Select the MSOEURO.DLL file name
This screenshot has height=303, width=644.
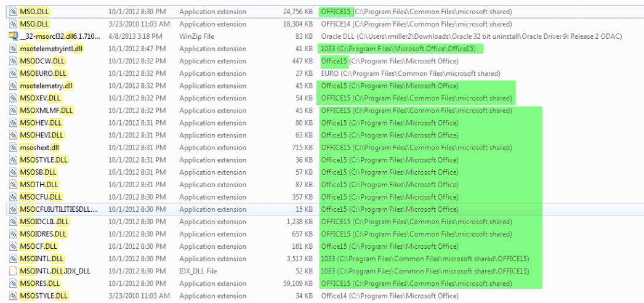(x=43, y=73)
